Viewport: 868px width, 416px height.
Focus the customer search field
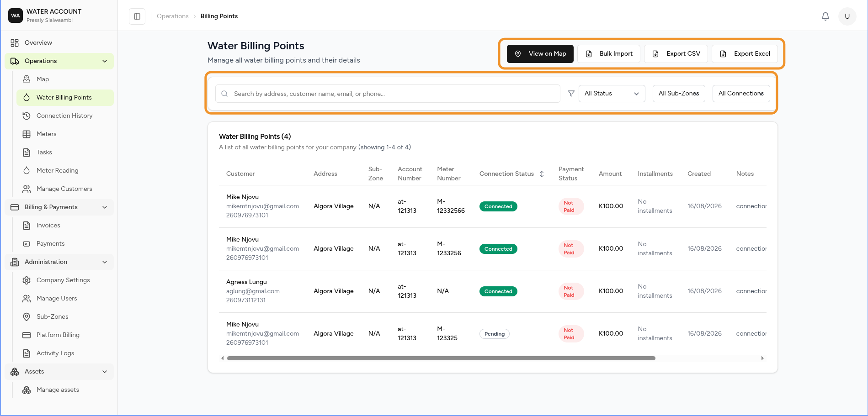click(388, 94)
